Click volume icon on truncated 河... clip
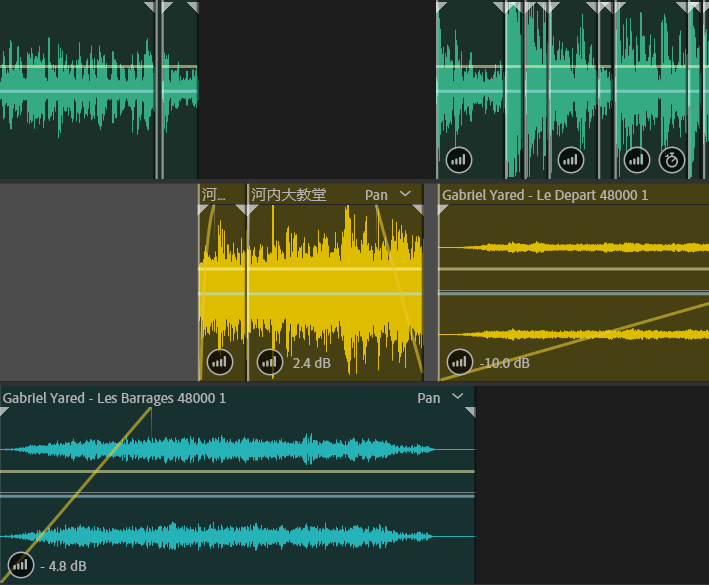The width and height of the screenshot is (709, 585). pos(220,362)
